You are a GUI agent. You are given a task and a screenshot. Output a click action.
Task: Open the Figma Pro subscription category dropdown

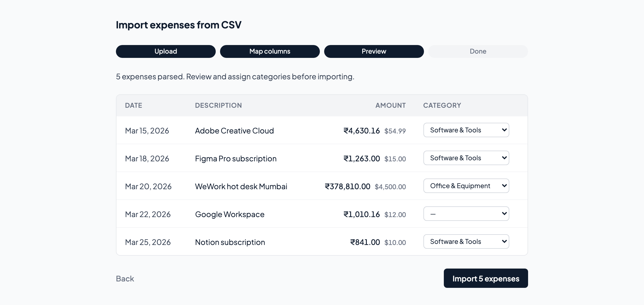coord(466,158)
